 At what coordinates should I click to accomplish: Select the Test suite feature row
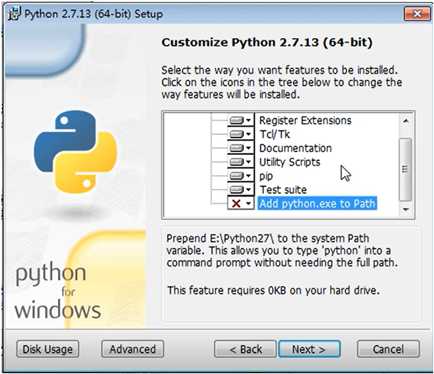pyautogui.click(x=283, y=190)
